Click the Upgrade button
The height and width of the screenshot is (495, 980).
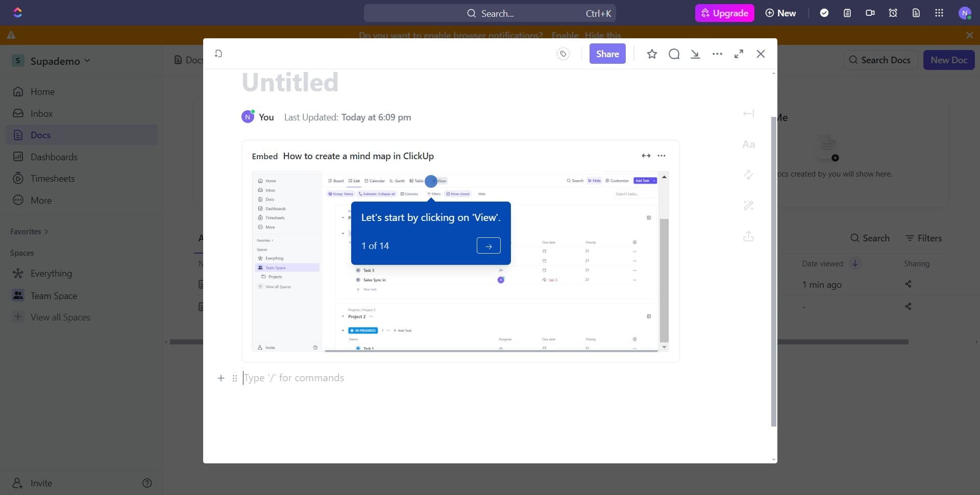725,13
